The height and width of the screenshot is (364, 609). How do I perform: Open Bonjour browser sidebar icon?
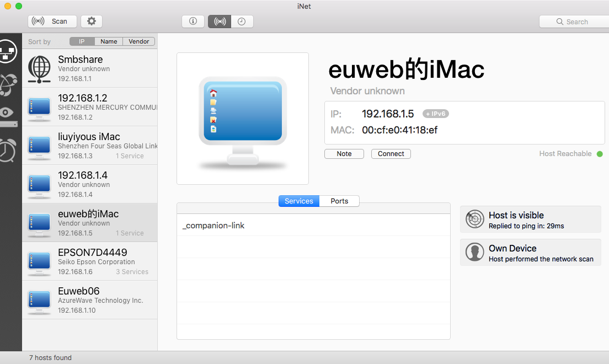[x=8, y=85]
